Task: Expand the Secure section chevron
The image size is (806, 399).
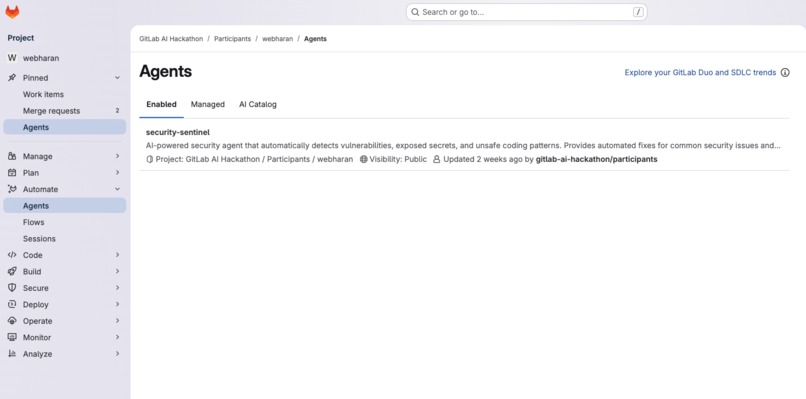Action: point(117,288)
